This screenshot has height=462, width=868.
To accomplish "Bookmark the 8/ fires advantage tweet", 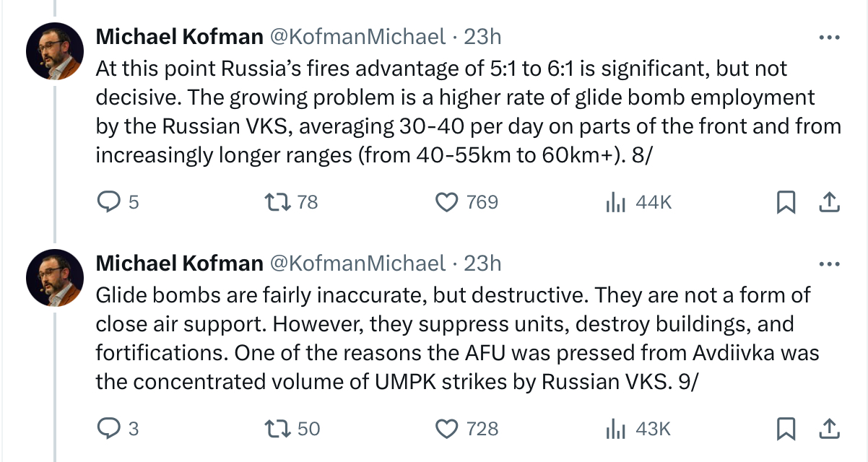I will point(785,203).
